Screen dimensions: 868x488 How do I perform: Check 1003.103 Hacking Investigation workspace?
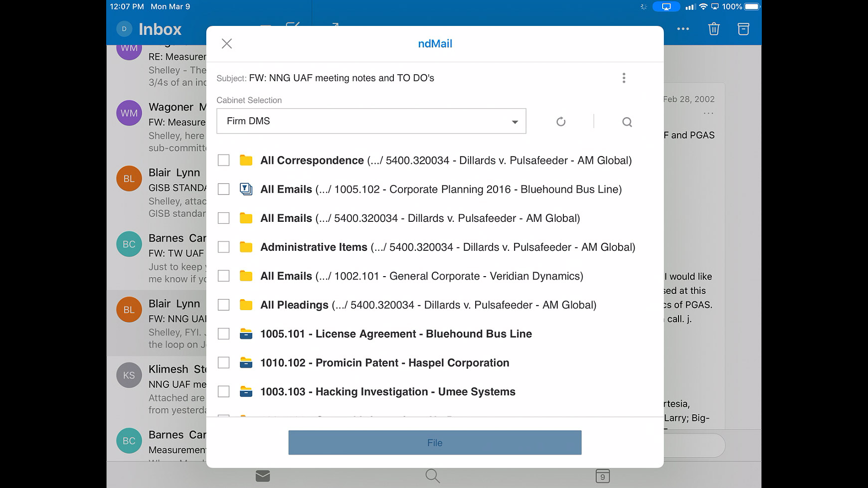pos(224,392)
